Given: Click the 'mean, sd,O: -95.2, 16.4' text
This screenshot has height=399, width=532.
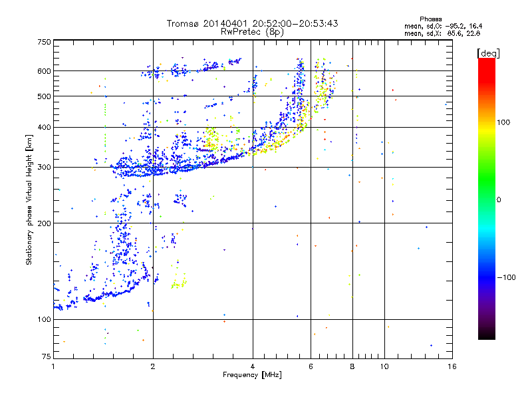Looking at the screenshot, I should point(443,26).
